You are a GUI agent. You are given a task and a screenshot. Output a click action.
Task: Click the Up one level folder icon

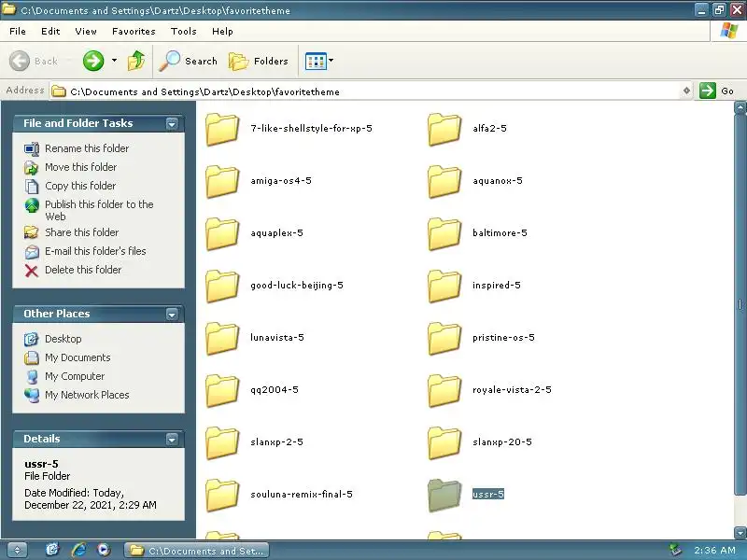point(136,61)
